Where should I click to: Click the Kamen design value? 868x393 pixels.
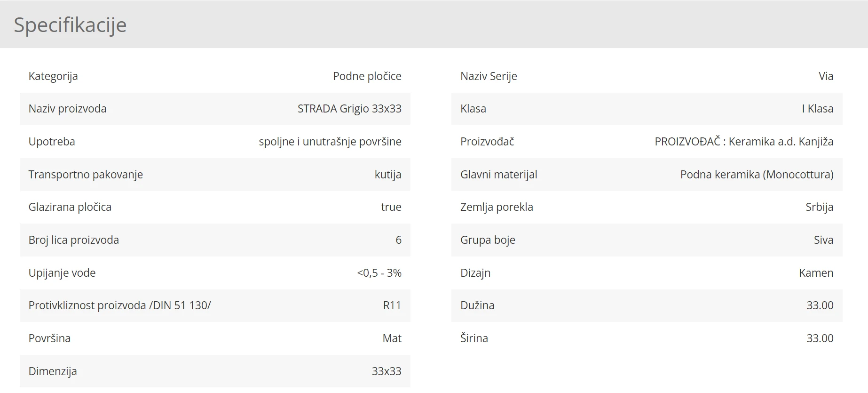[816, 273]
